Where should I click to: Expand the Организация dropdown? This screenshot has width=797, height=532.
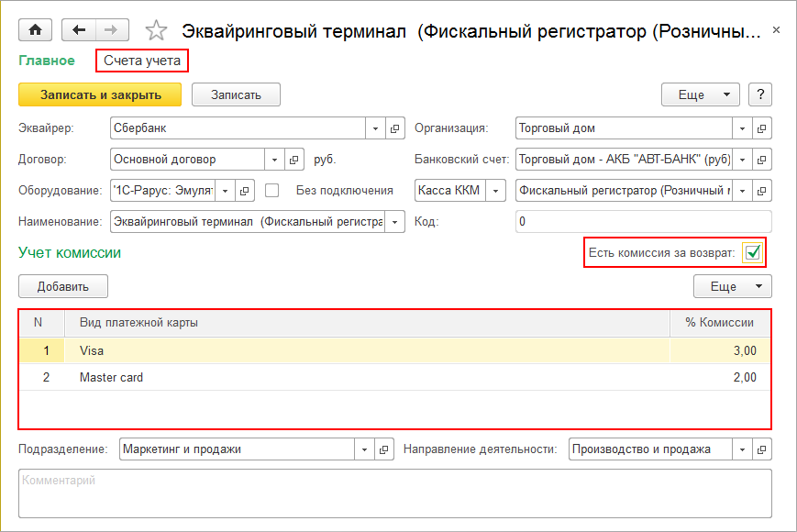tap(742, 128)
